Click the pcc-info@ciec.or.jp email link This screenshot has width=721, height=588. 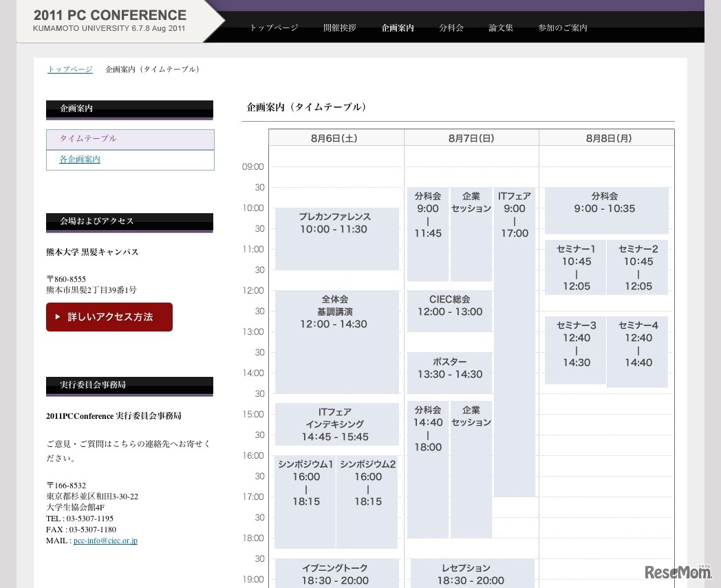click(x=105, y=541)
